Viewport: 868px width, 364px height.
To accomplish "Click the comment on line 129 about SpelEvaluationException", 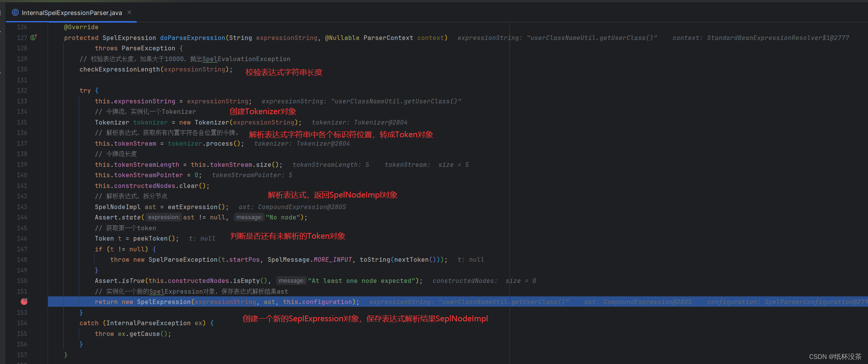I will tap(185, 59).
